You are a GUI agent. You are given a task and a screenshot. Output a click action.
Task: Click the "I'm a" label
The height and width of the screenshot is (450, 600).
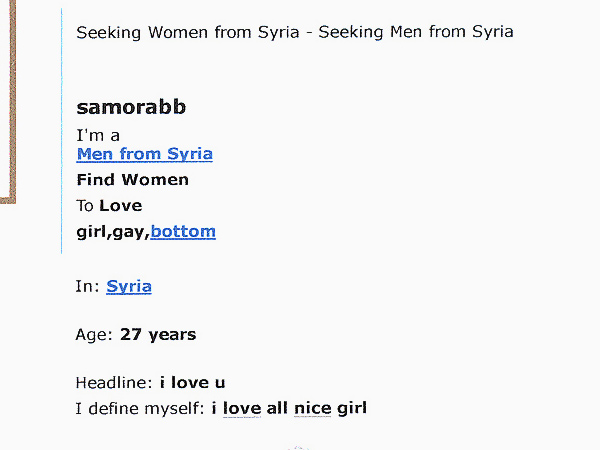(98, 135)
